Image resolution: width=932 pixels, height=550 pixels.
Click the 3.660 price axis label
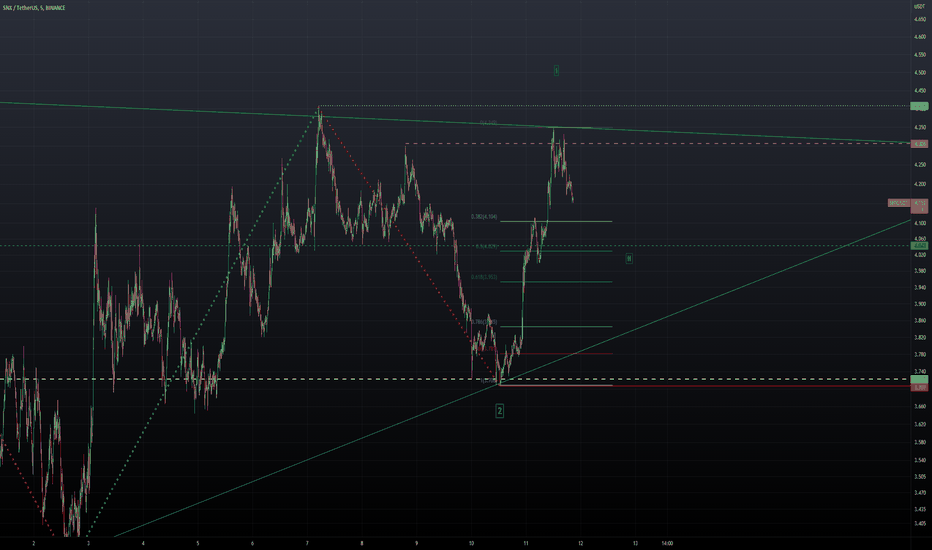tap(920, 407)
